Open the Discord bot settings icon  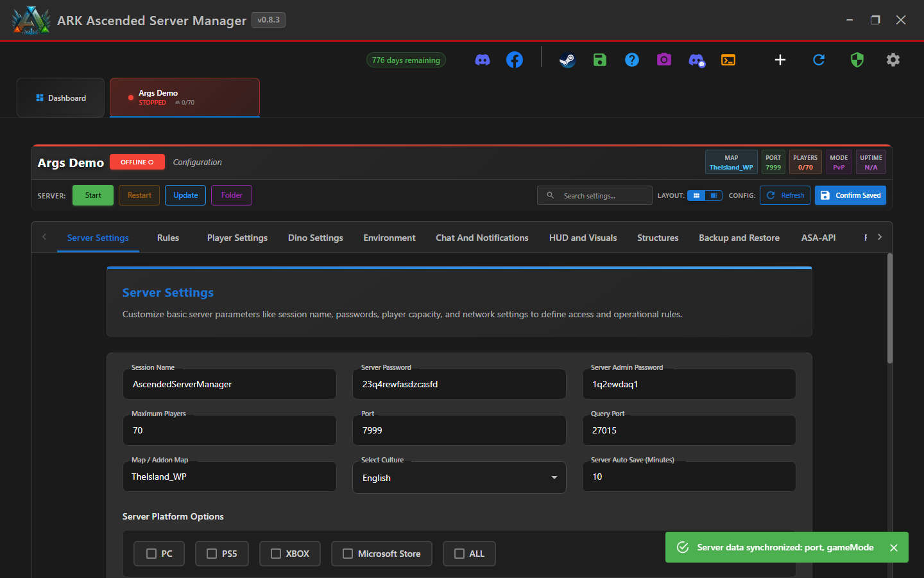697,60
